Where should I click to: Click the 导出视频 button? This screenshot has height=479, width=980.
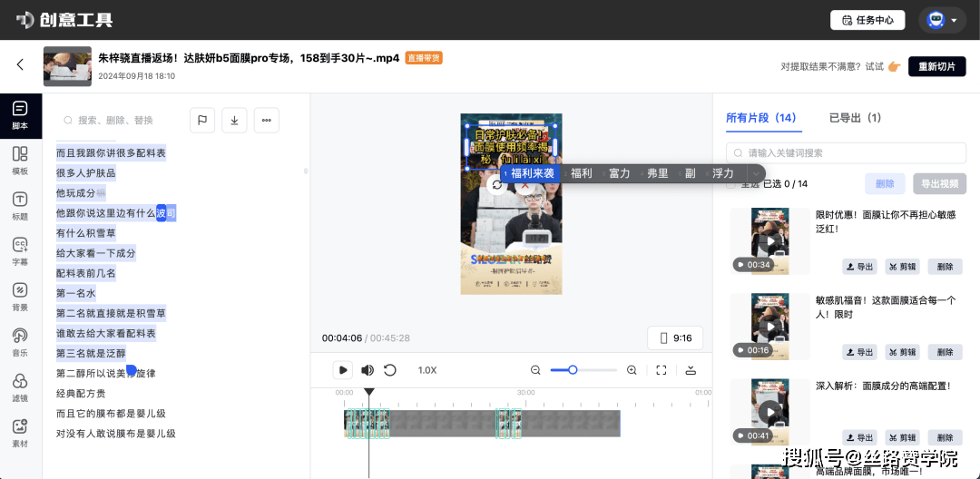(x=940, y=183)
